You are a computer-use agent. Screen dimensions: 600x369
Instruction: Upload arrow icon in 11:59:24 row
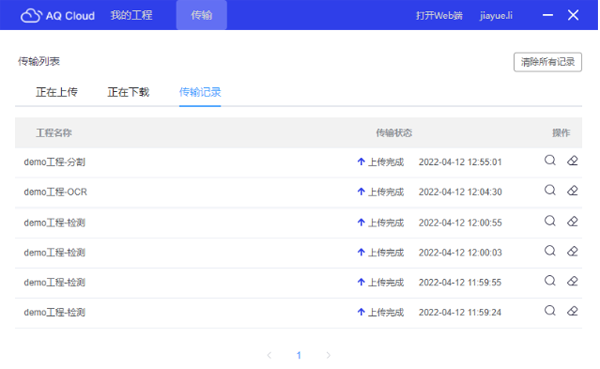point(361,312)
